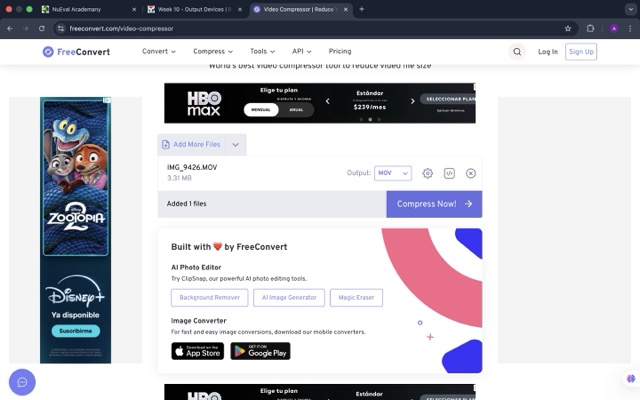Viewport: 640px width, 400px height.
Task: Open the chat support bubble
Action: [x=22, y=382]
